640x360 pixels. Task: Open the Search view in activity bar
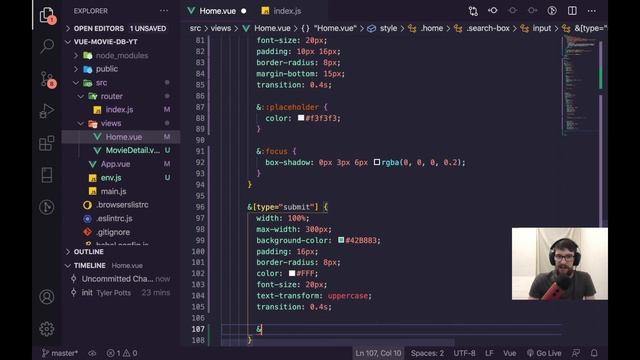click(x=47, y=46)
